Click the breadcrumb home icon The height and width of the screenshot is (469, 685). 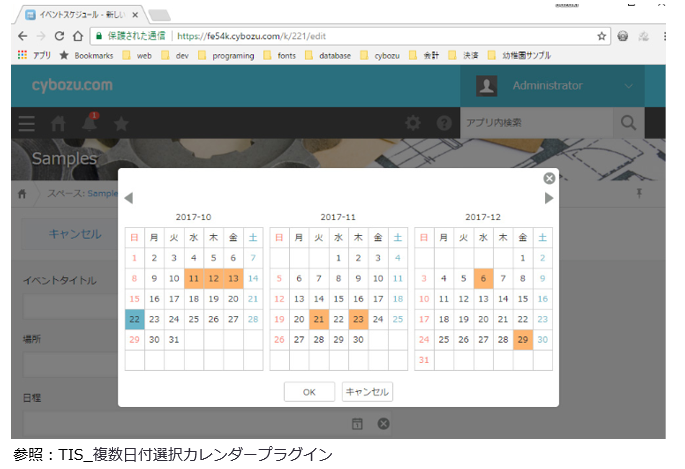point(22,193)
